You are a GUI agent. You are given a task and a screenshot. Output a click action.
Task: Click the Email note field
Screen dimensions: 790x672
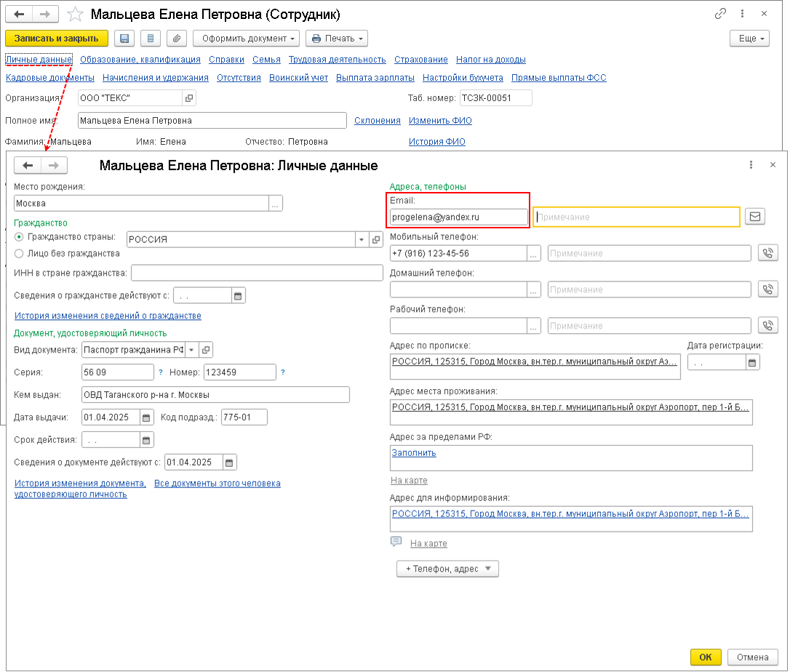(637, 217)
